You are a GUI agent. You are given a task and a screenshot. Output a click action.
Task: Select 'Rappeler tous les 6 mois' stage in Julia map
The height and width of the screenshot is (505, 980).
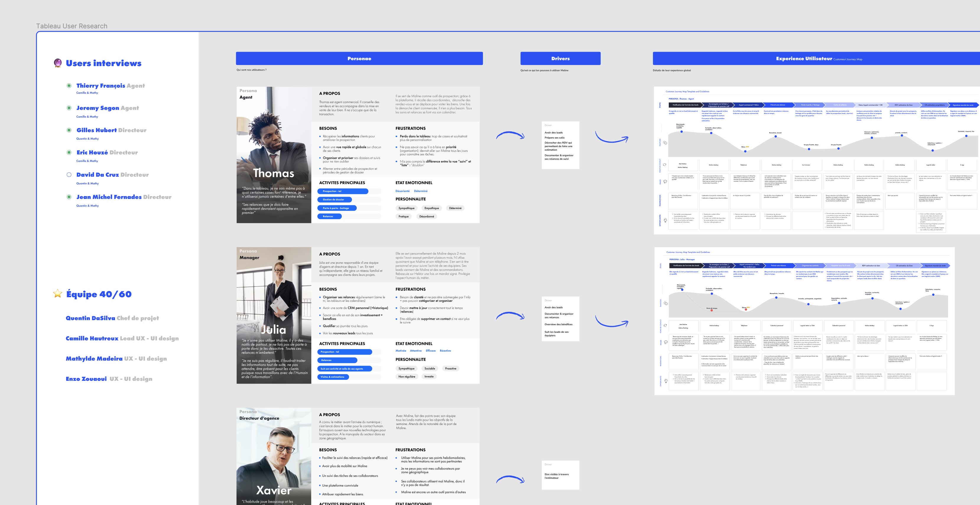pyautogui.click(x=841, y=265)
